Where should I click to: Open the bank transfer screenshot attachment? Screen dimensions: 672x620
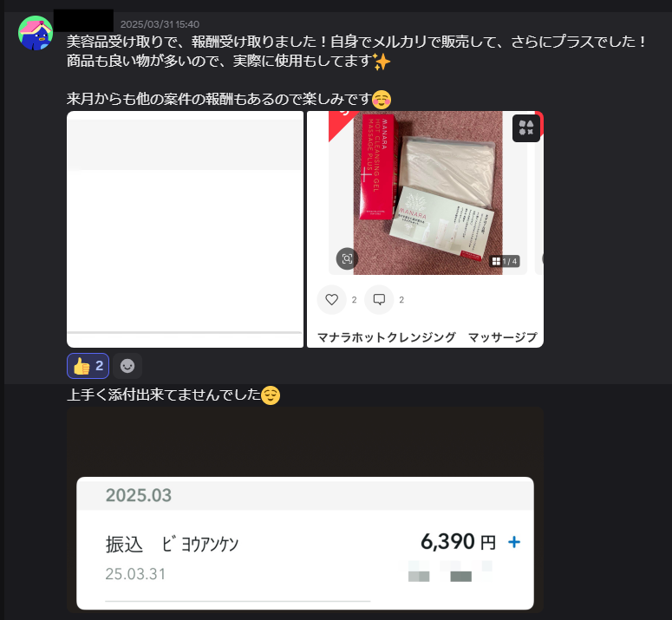pyautogui.click(x=305, y=510)
